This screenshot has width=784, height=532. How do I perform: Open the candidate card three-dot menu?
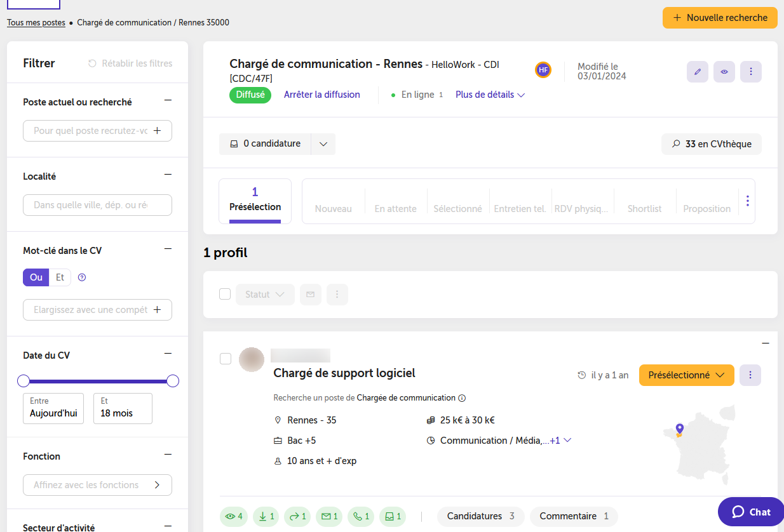pyautogui.click(x=750, y=375)
